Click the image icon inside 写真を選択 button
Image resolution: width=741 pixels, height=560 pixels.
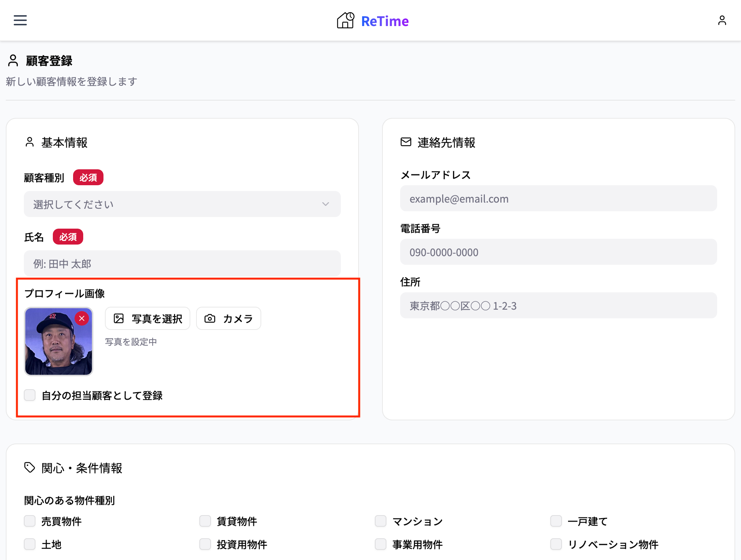tap(119, 318)
